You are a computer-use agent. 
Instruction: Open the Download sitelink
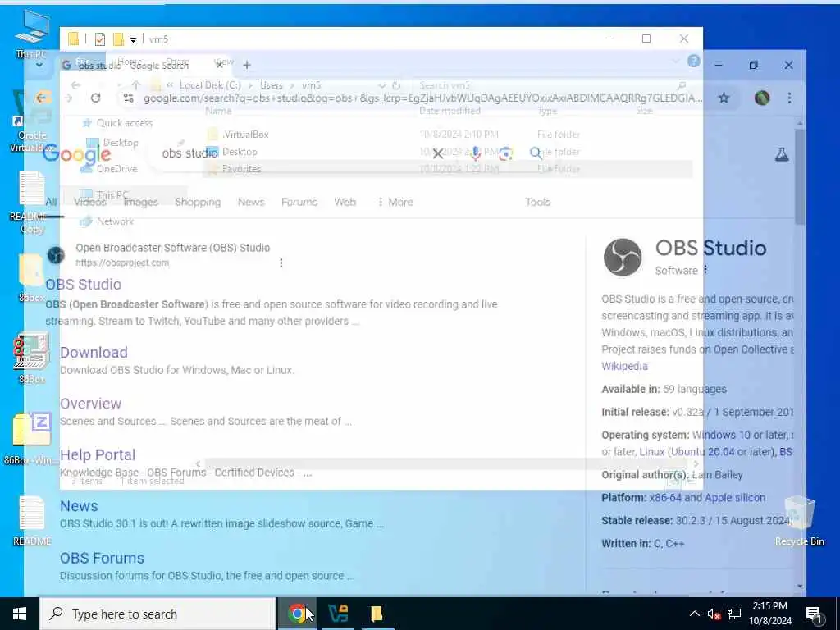pyautogui.click(x=94, y=353)
